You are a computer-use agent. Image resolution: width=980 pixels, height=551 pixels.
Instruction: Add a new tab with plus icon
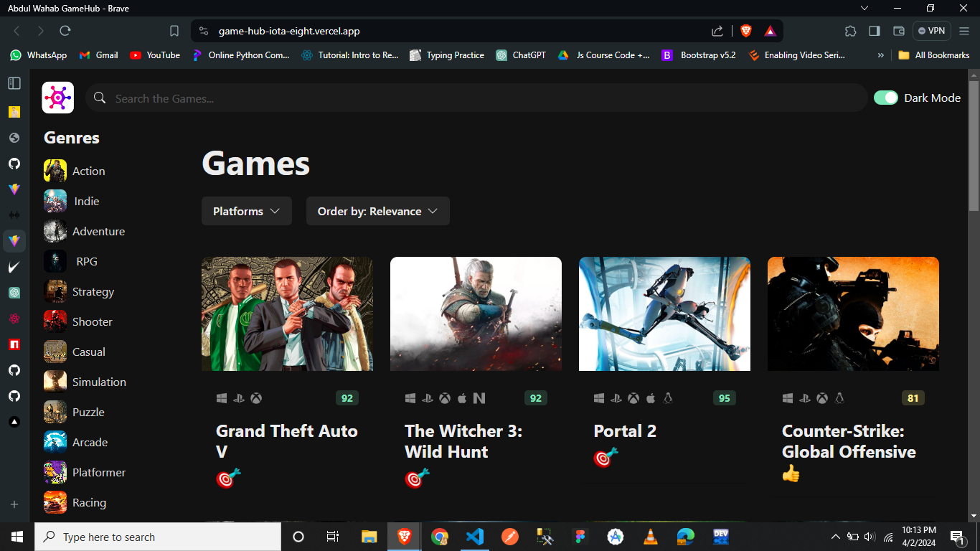[14, 504]
